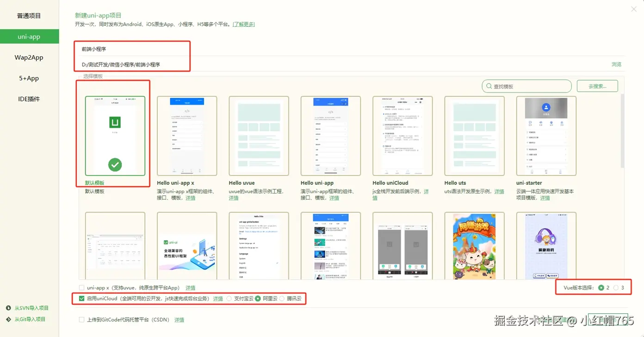Set Vue version to 2
The height and width of the screenshot is (337, 644).
pyautogui.click(x=601, y=287)
